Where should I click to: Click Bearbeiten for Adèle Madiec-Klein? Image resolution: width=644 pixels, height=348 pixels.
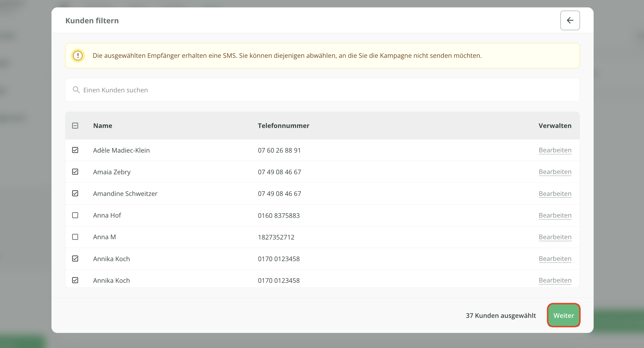(x=555, y=150)
